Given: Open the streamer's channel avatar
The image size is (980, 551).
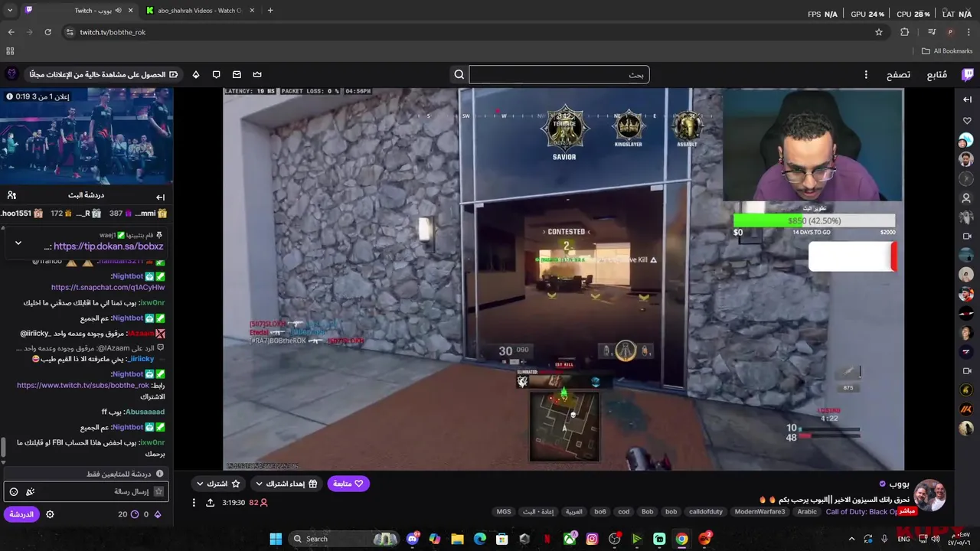Looking at the screenshot, I should tap(930, 495).
